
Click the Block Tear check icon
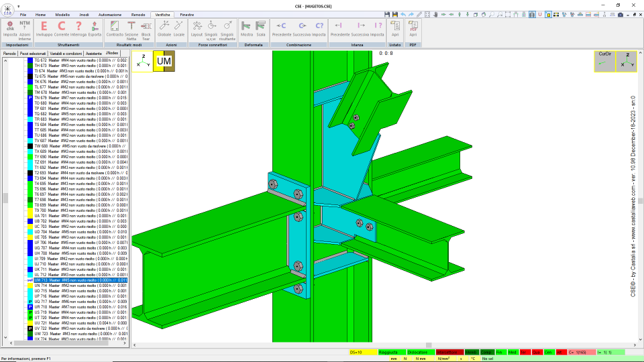tap(146, 31)
